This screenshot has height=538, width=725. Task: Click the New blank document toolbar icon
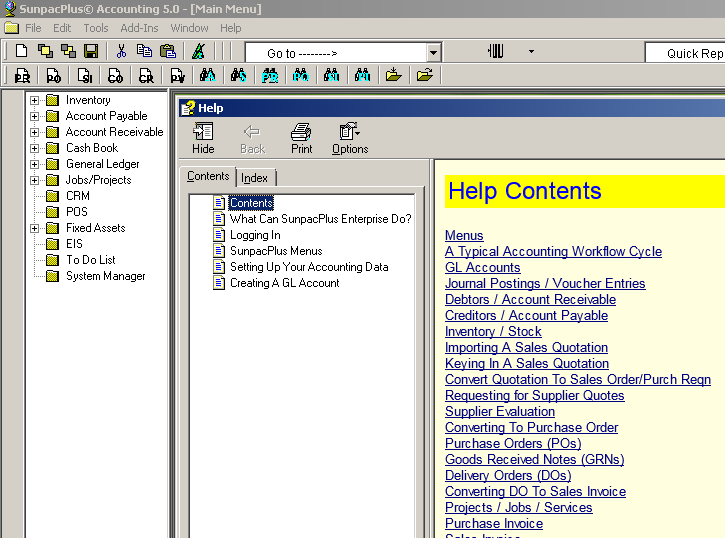[x=21, y=51]
